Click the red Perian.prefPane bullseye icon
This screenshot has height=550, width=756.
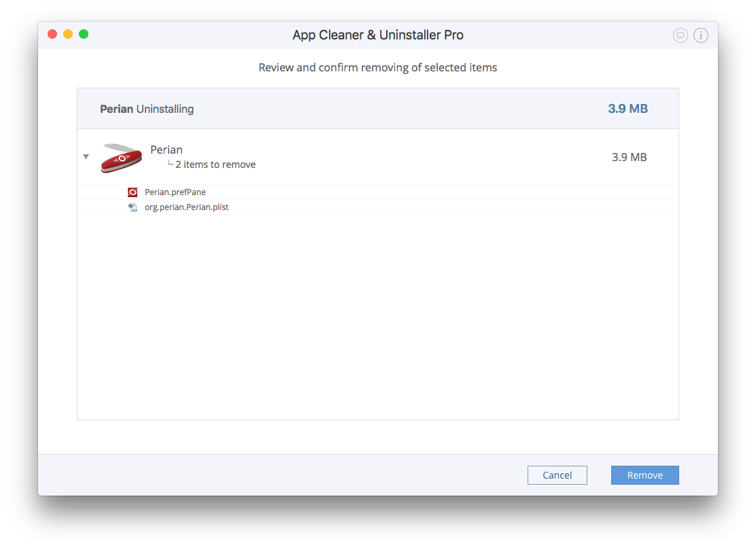[x=132, y=192]
